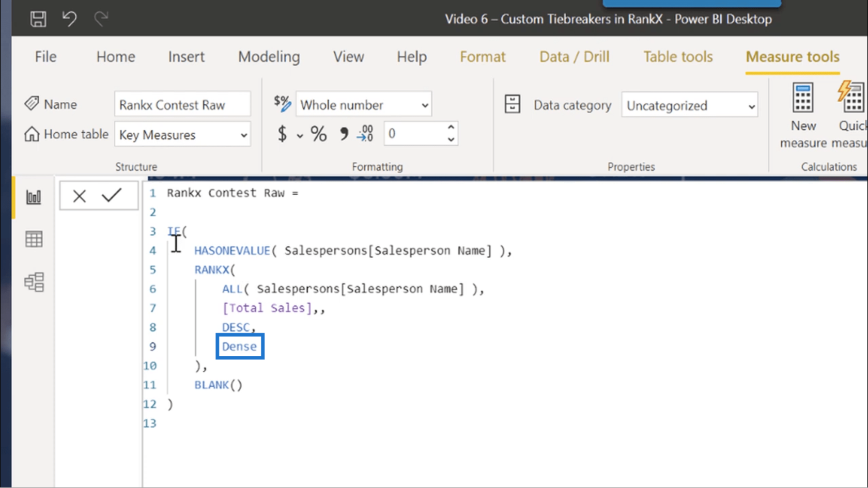Screen dimensions: 868x488
Task: Switch to the Home ribbon tab
Action: click(x=116, y=57)
